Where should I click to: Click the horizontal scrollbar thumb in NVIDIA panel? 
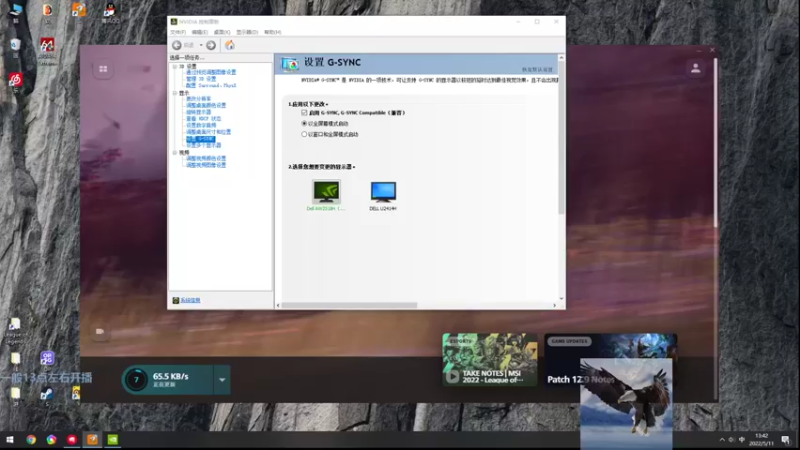[x=349, y=305]
